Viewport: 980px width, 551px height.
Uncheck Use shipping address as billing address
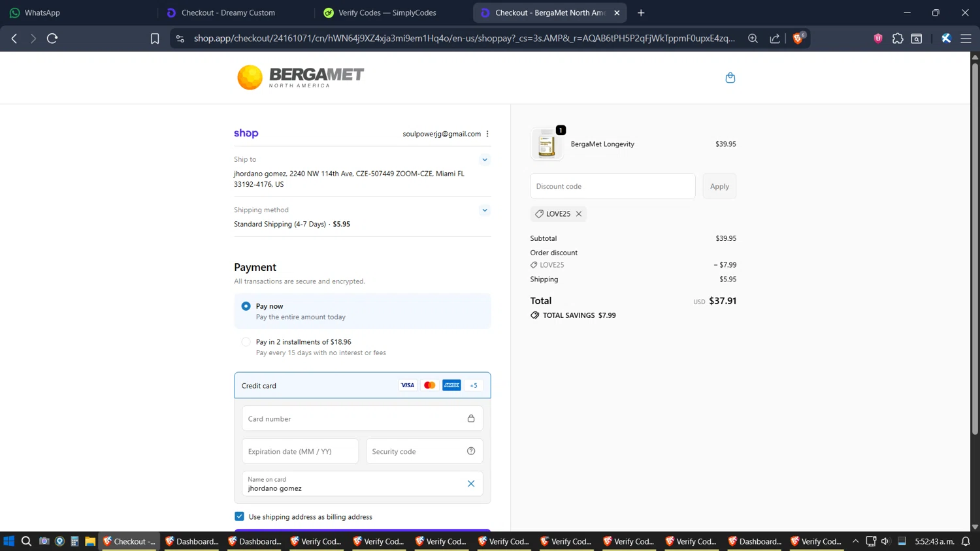pyautogui.click(x=239, y=516)
